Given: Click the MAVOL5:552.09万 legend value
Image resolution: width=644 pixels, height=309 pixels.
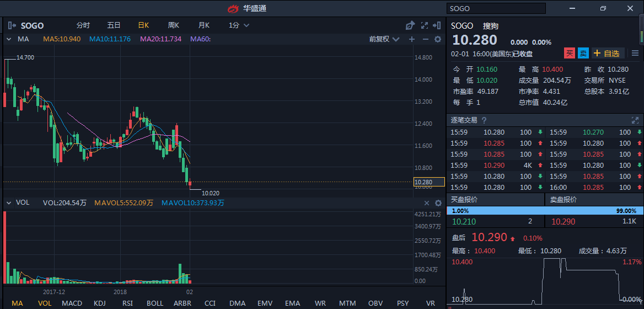Looking at the screenshot, I should 124,203.
